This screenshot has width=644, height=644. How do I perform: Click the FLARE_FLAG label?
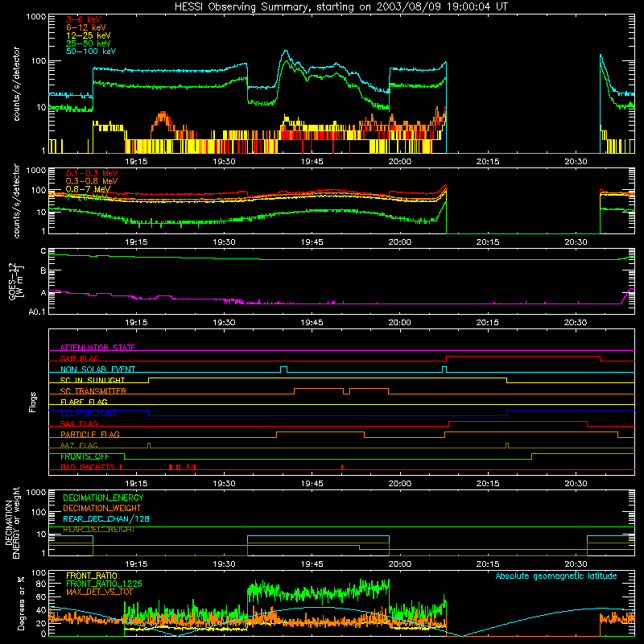point(84,402)
